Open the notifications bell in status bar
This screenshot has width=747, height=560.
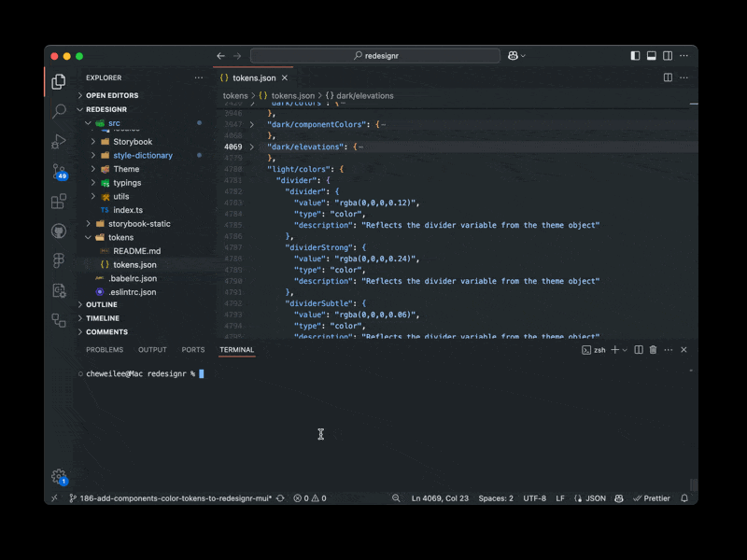(x=684, y=498)
